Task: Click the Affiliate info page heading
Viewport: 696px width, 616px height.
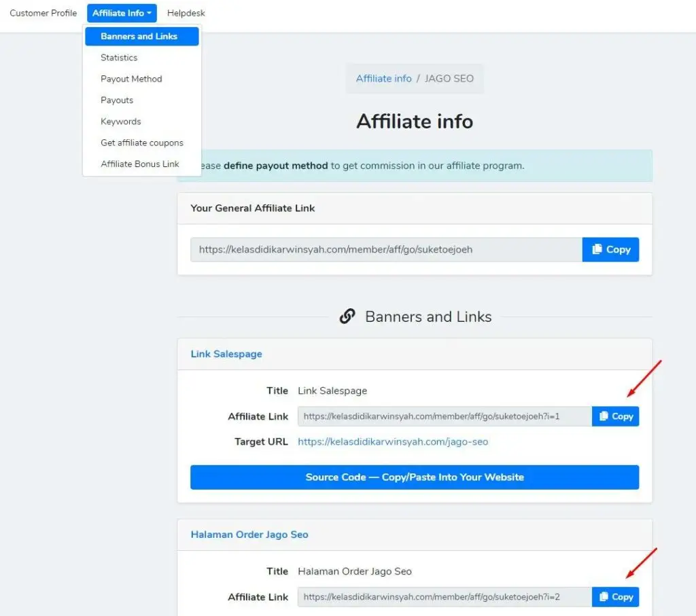Action: (x=415, y=122)
